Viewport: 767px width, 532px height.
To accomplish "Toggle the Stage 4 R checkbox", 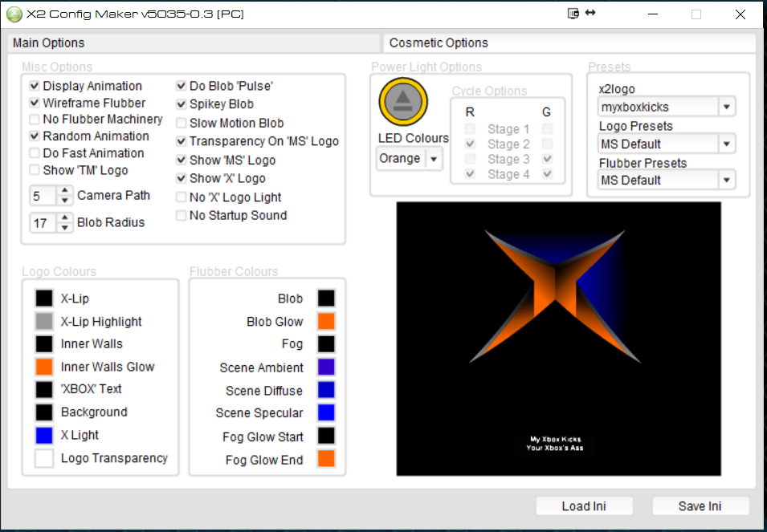I will tap(470, 174).
